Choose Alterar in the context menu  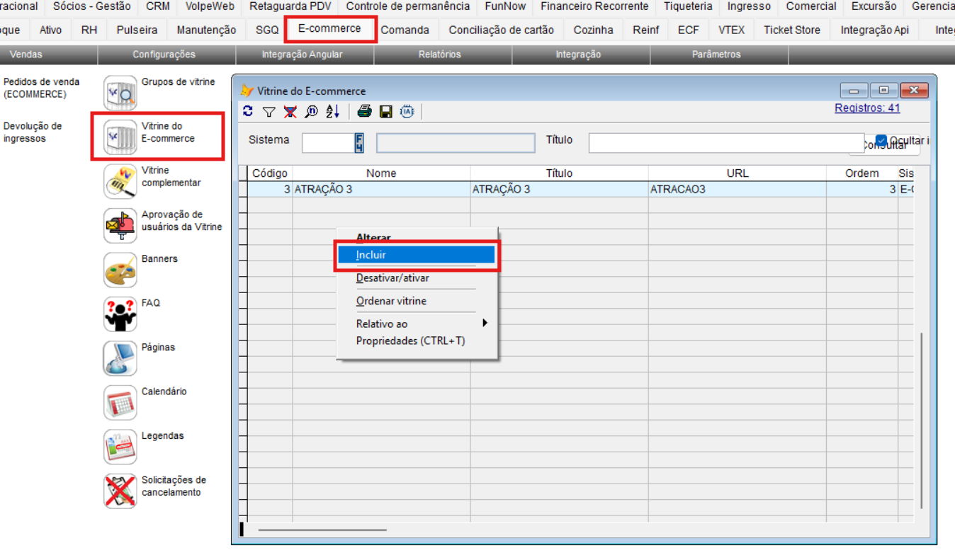tap(418, 237)
